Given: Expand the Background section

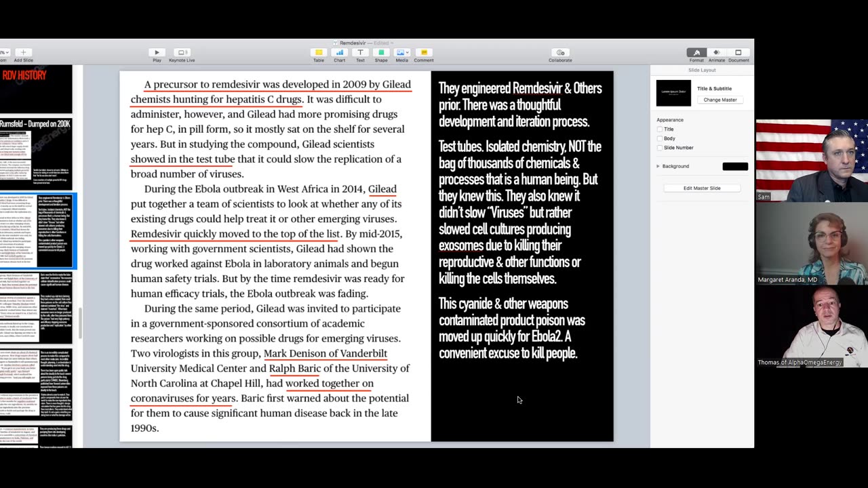Looking at the screenshot, I should click(658, 166).
